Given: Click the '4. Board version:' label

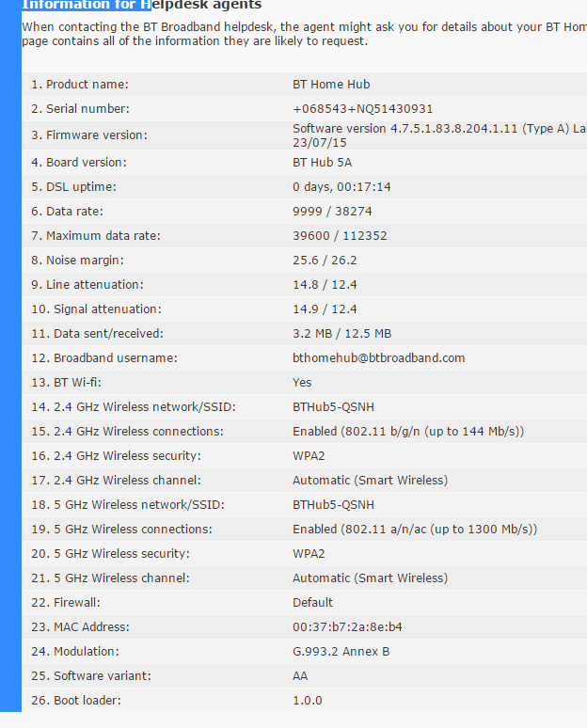Looking at the screenshot, I should [x=79, y=163].
